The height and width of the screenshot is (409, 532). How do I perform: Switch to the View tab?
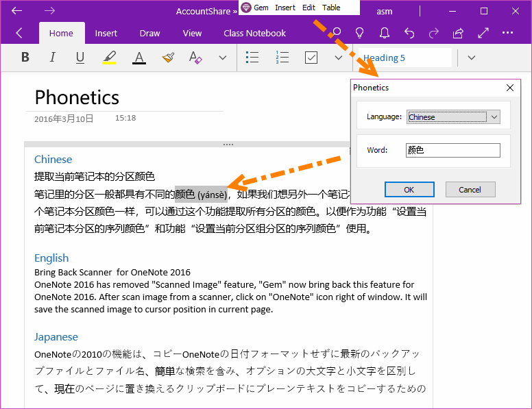pos(192,34)
